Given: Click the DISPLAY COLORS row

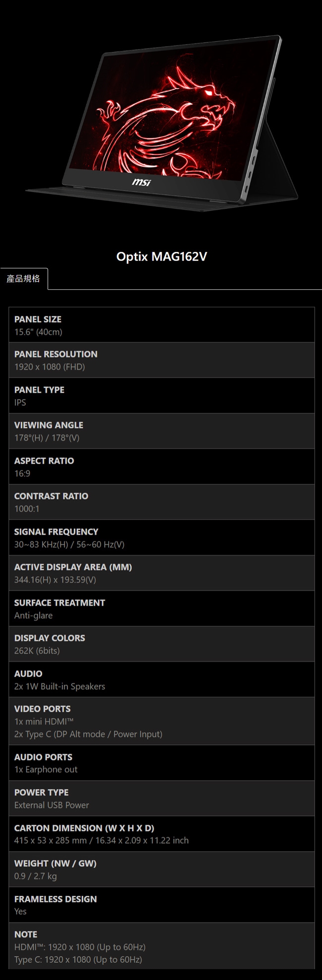Looking at the screenshot, I should point(161,644).
